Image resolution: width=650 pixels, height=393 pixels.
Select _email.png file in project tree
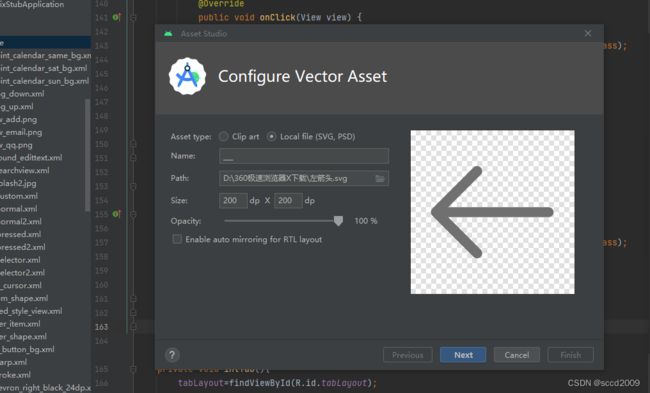point(21,132)
